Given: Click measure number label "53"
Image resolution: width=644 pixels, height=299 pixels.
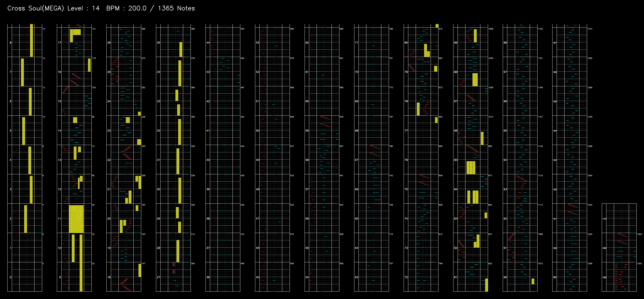Looking at the screenshot, I should [x=257, y=43].
